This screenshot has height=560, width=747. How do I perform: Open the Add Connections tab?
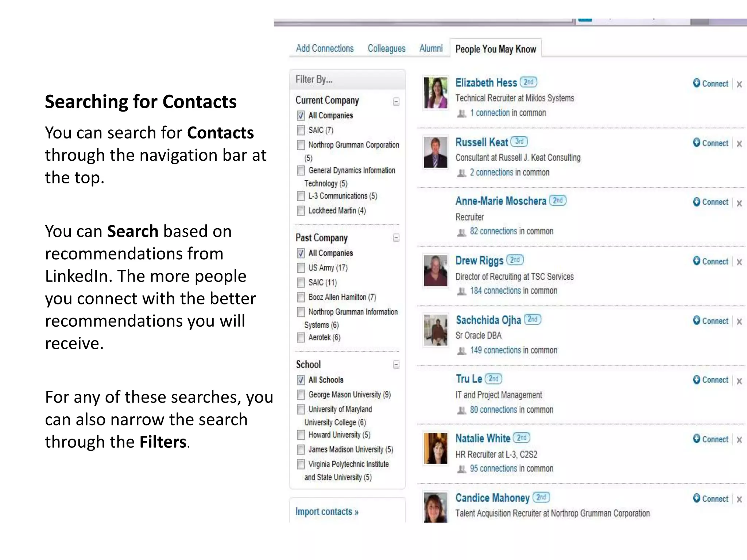pyautogui.click(x=325, y=48)
